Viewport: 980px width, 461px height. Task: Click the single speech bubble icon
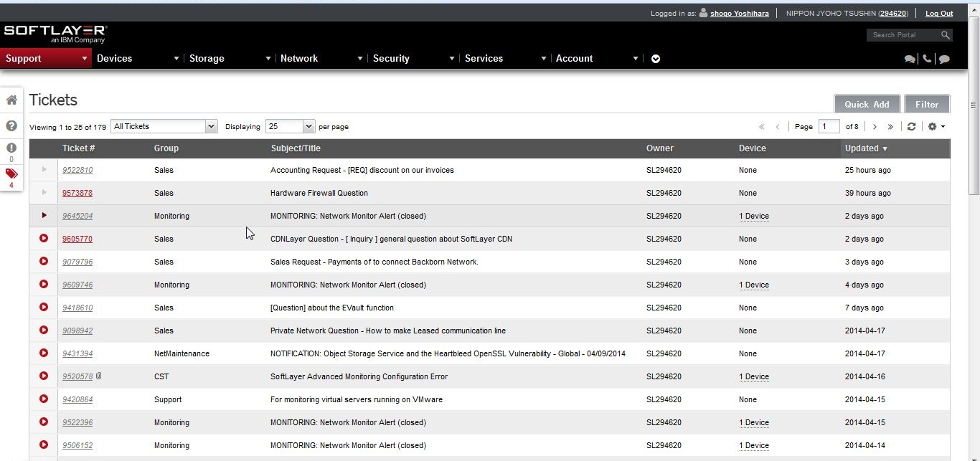tap(944, 59)
